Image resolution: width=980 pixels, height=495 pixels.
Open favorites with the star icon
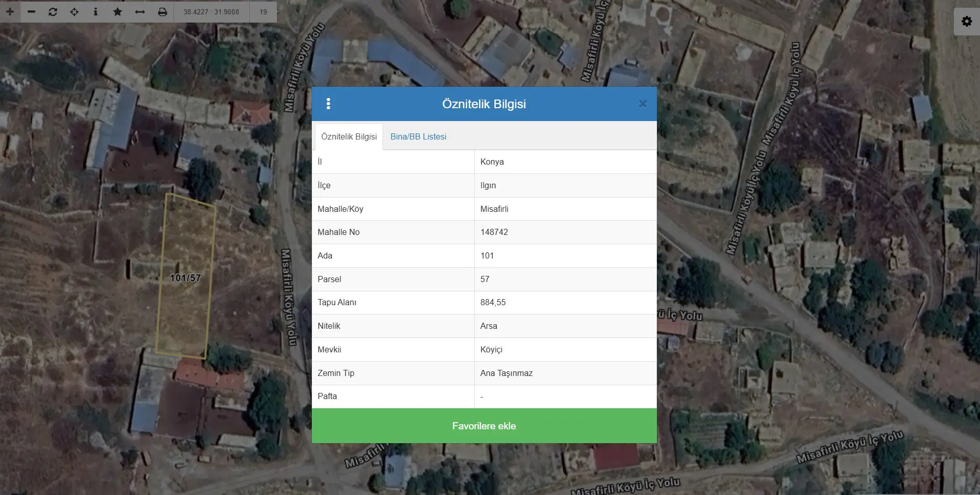[117, 11]
